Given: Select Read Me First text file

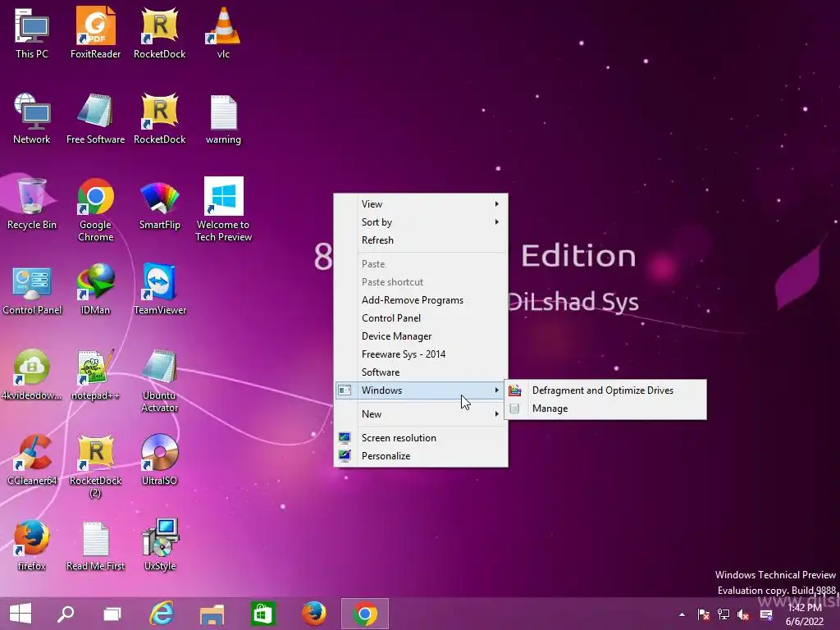Looking at the screenshot, I should (x=95, y=545).
